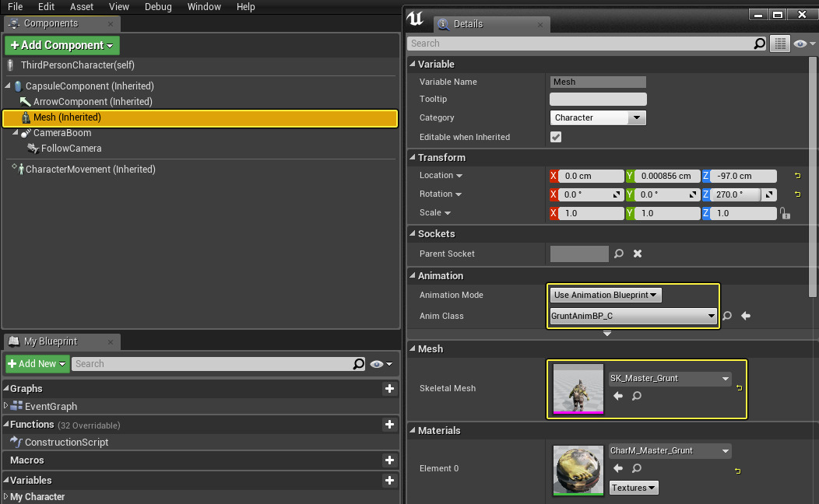Use selected asset arrow for Anim Class
The width and height of the screenshot is (819, 504).
(746, 316)
